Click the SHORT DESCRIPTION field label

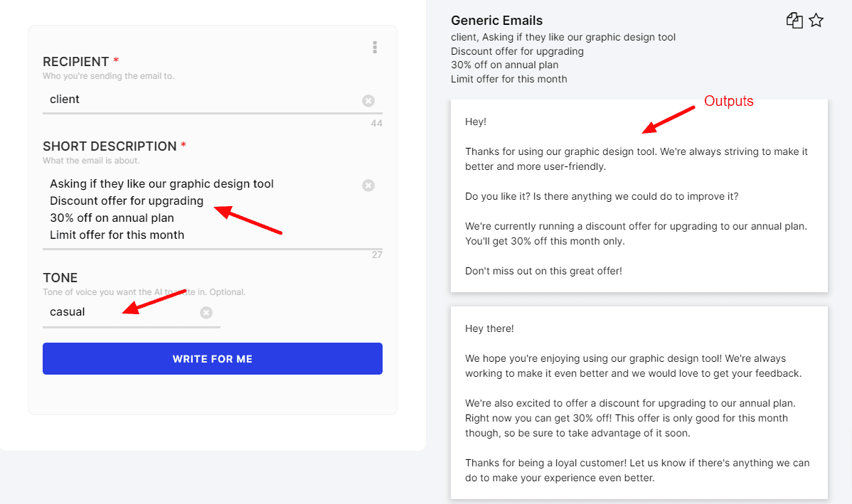tap(110, 146)
